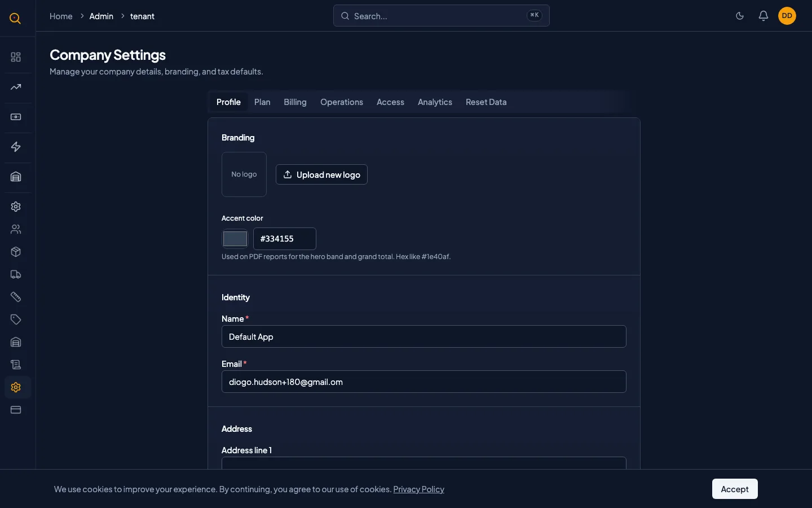812x508 pixels.
Task: Click the orange magnifier app logo
Action: click(x=15, y=19)
